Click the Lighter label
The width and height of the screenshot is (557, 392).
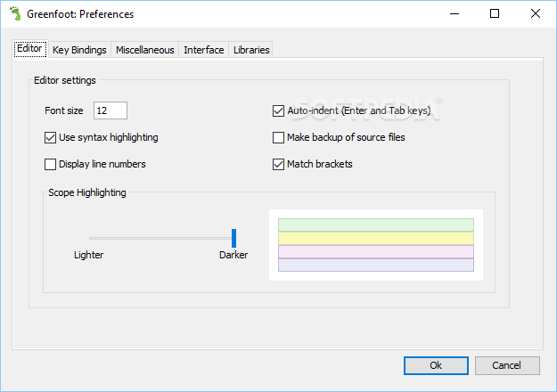[88, 255]
